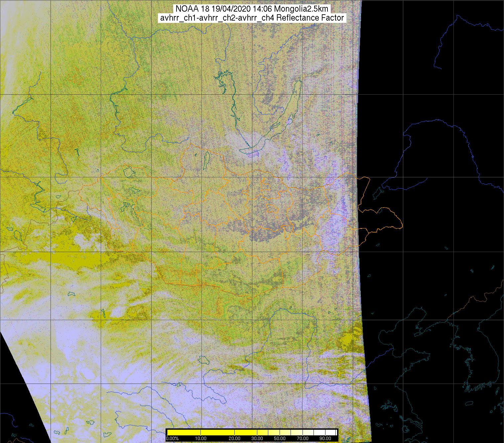Select the "20.00" label on the color scale
Image resolution: width=504 pixels, height=443 pixels.
point(234,438)
